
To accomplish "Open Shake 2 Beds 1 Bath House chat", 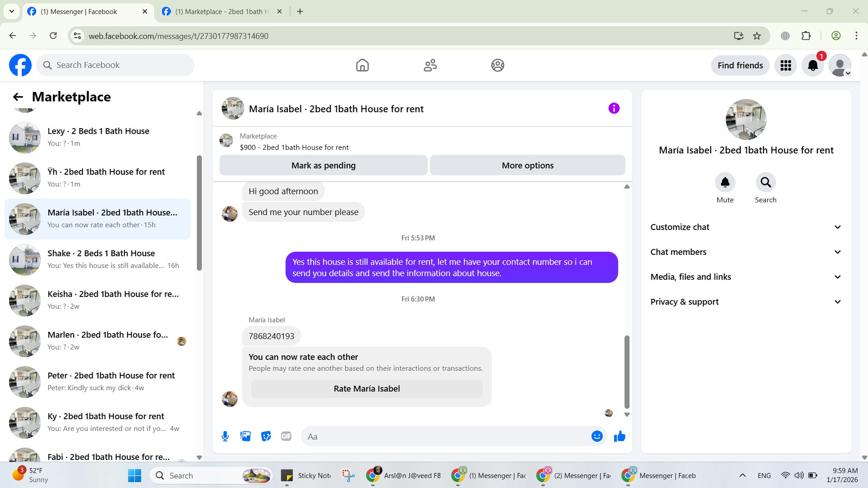I will click(x=97, y=259).
